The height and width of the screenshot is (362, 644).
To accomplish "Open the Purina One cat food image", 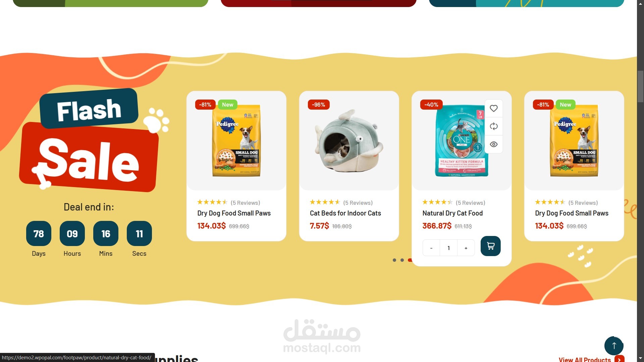I will 462,141.
